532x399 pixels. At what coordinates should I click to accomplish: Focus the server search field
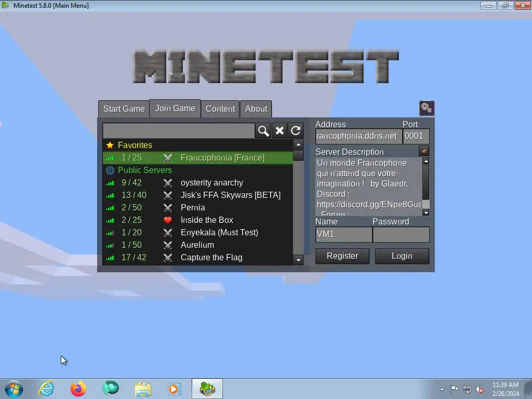pos(179,130)
